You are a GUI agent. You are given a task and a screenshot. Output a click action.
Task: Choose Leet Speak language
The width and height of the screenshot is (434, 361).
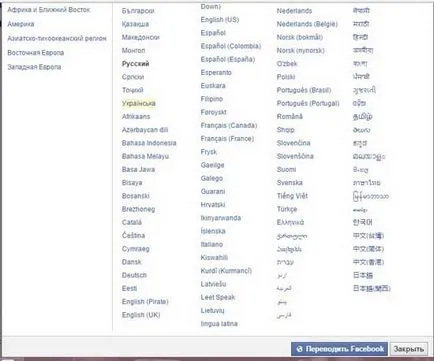(x=218, y=297)
